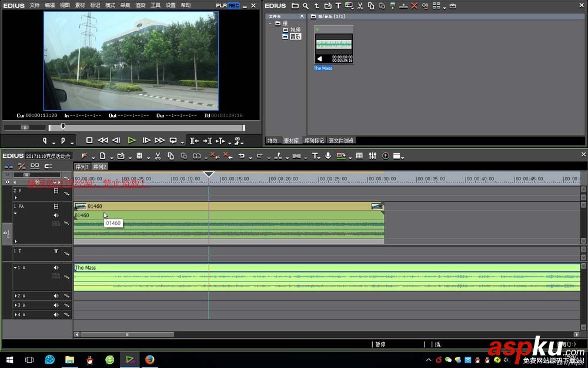
Task: Click the Search icon in the bin window
Action: (306, 6)
